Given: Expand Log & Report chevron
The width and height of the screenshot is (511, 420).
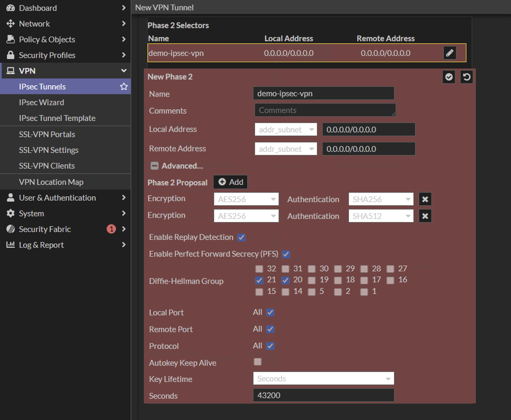Looking at the screenshot, I should pyautogui.click(x=124, y=245).
